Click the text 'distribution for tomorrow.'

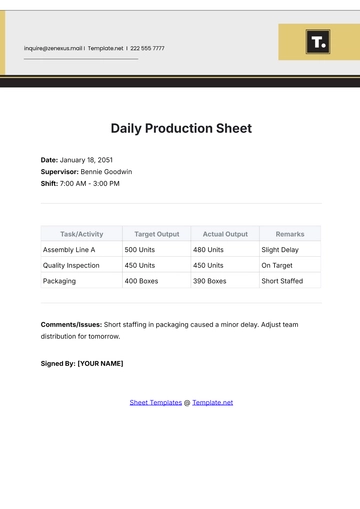(80, 336)
